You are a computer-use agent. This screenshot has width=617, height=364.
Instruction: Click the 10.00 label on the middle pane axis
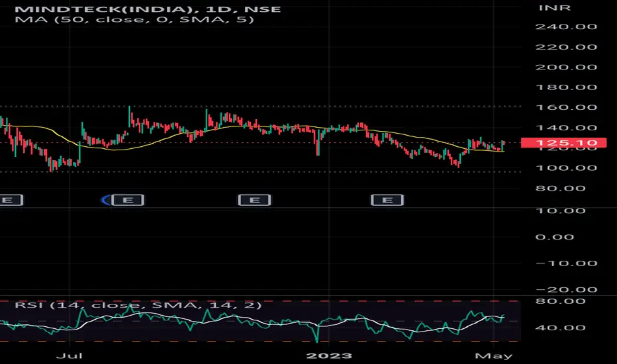(560, 210)
